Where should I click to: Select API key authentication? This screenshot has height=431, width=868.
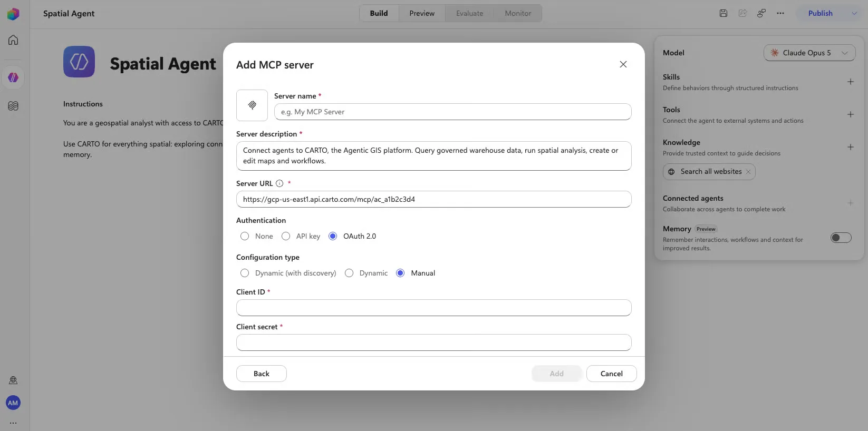click(x=286, y=236)
